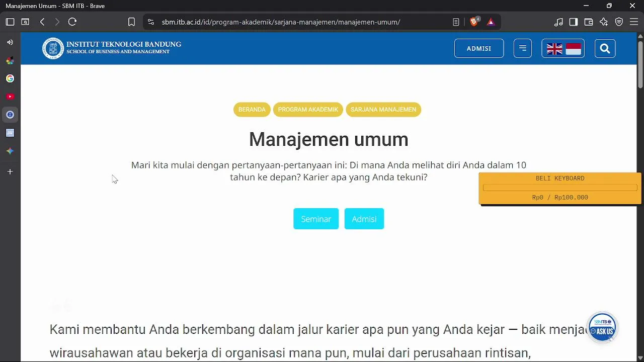Open the tab search icon in toolbar
The image size is (644, 362).
tap(25, 22)
